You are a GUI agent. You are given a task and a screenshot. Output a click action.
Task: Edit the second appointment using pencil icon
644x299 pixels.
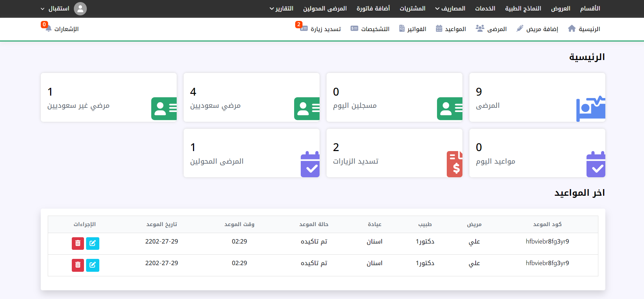(93, 265)
